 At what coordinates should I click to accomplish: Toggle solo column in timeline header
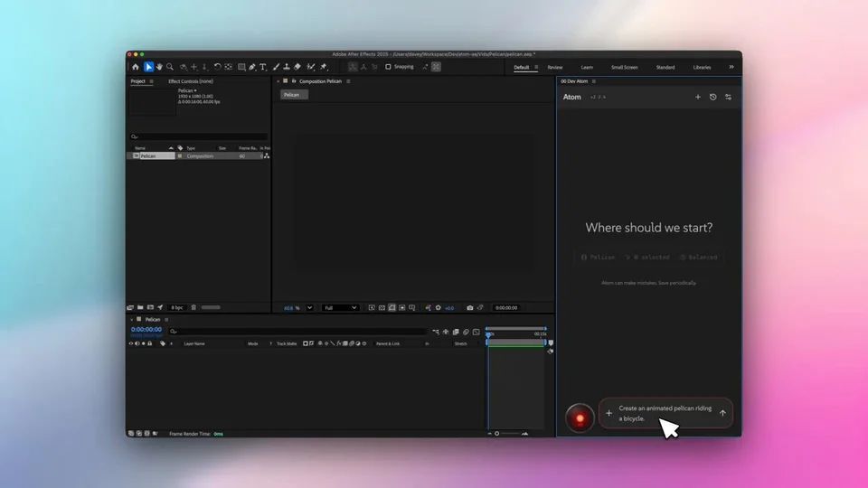tap(144, 343)
